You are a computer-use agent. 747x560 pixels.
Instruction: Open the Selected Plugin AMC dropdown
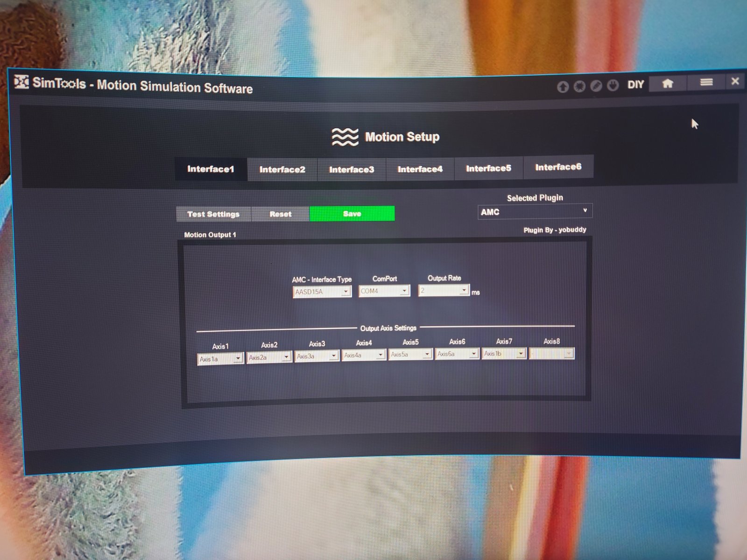pyautogui.click(x=535, y=212)
